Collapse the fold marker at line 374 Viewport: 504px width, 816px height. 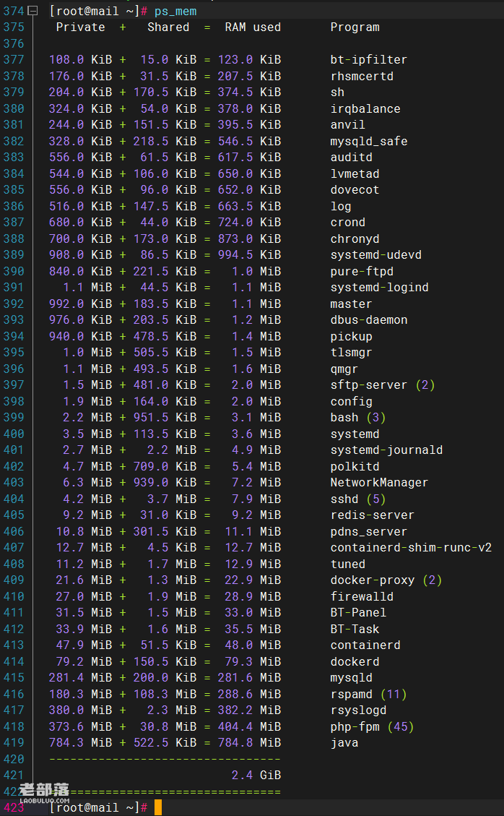tap(32, 10)
